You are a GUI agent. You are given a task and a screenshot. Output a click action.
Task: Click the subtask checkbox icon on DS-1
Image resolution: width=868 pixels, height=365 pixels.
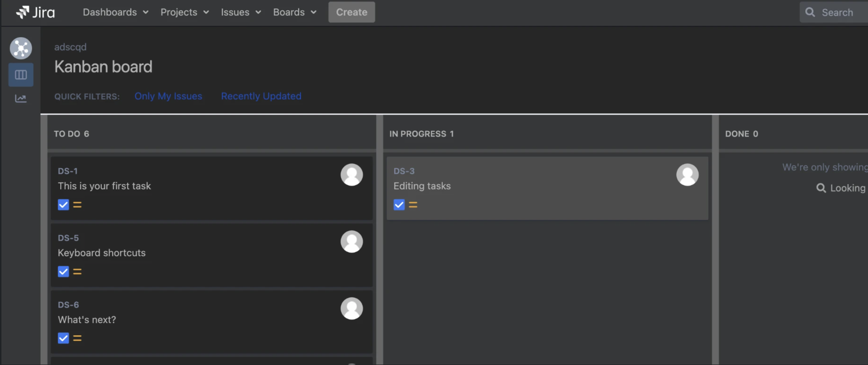(x=63, y=205)
